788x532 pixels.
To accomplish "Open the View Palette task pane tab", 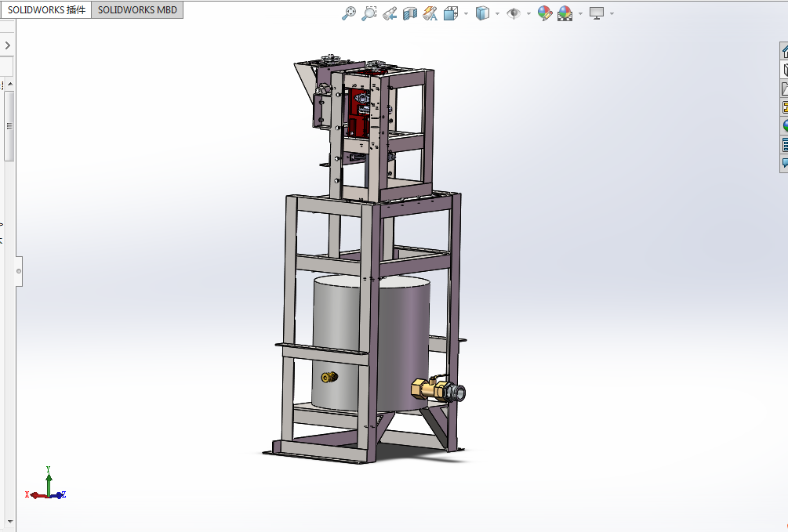I will [785, 107].
